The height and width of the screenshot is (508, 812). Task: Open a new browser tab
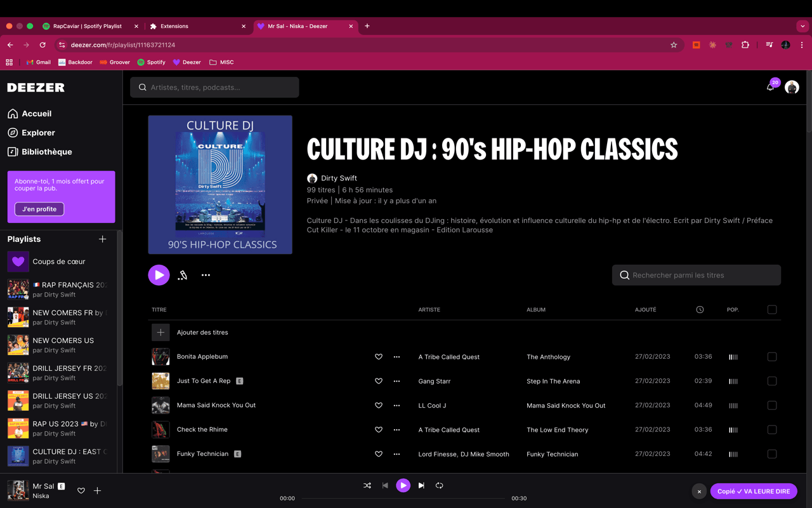click(367, 26)
